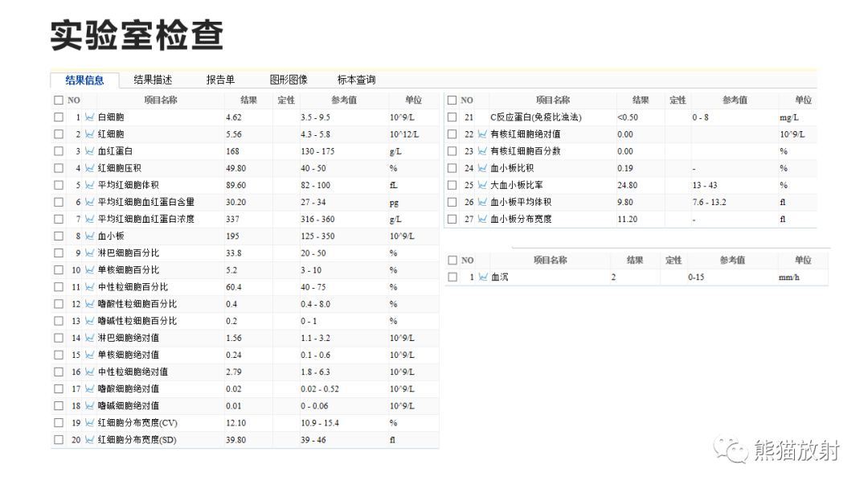The image size is (868, 489).
Task: Click trend icon beside 血红蛋白
Action: (90, 151)
